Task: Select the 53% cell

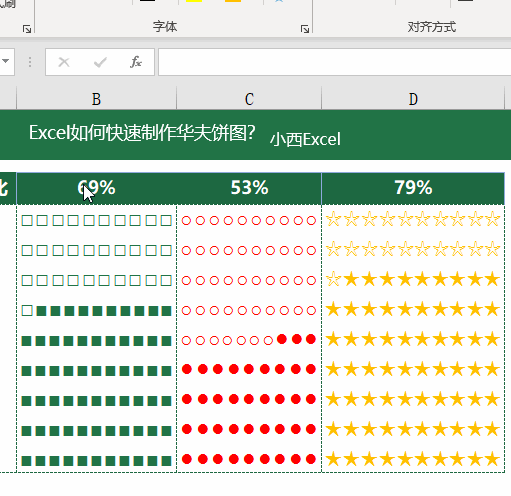Action: tap(249, 188)
